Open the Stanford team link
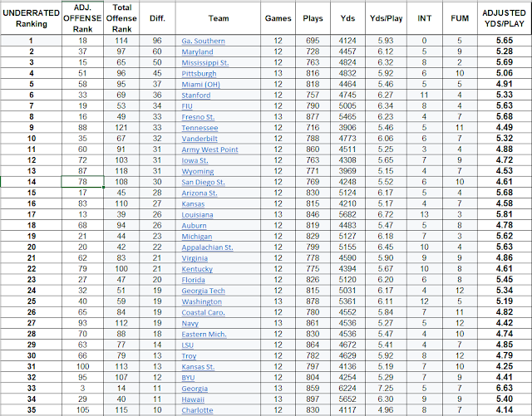 coord(196,95)
